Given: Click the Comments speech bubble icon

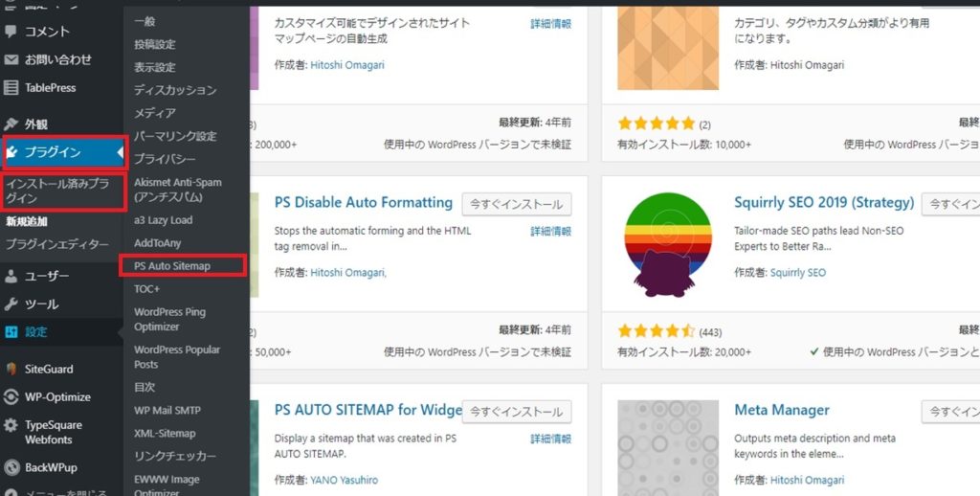Looking at the screenshot, I should pos(11,31).
